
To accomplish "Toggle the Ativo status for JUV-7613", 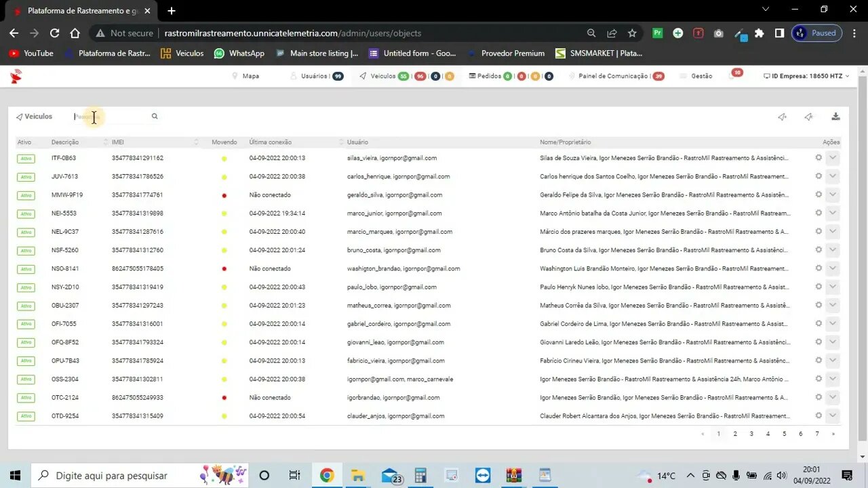I will 26,176.
